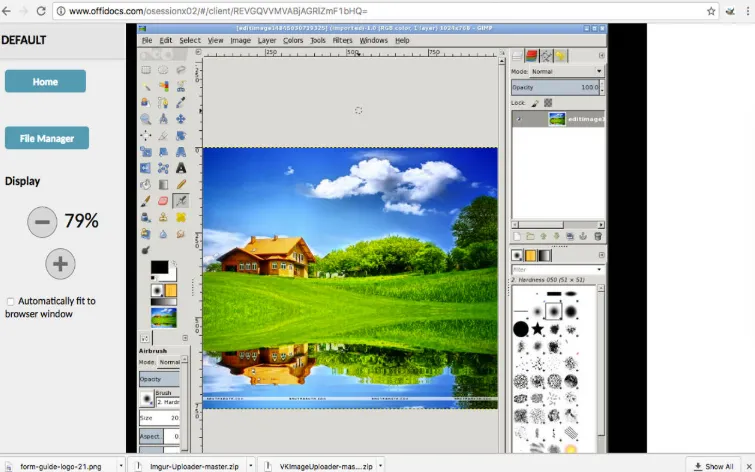Image resolution: width=755 pixels, height=472 pixels.
Task: Select the Shear tool
Action: (163, 152)
